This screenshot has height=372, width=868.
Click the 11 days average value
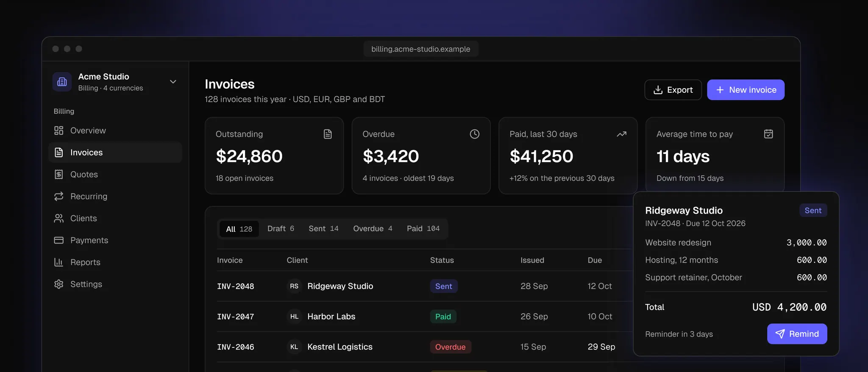pos(683,156)
